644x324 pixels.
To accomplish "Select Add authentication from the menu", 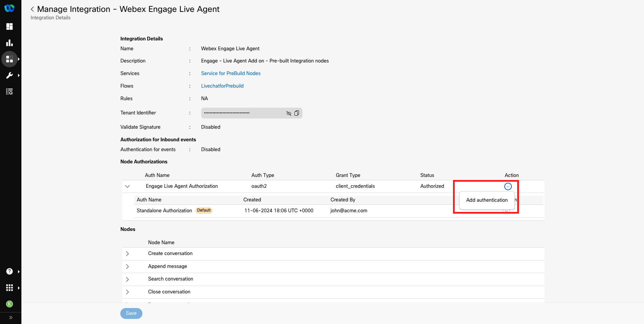I will click(x=487, y=200).
